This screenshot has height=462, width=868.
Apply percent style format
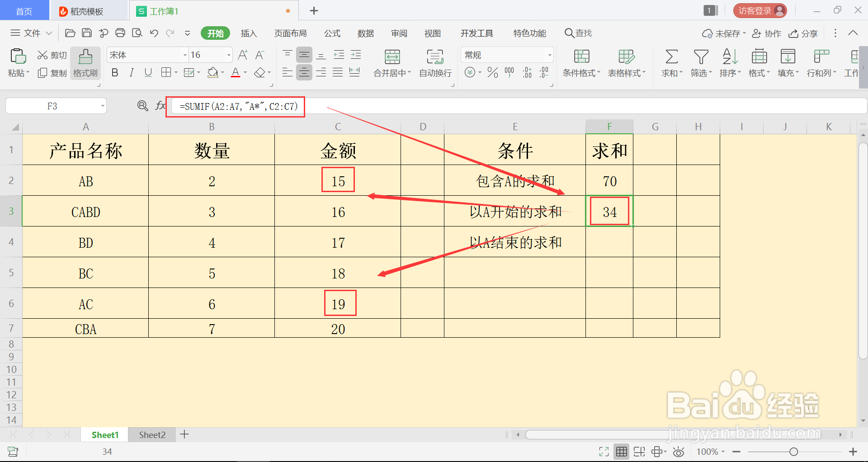click(x=493, y=72)
